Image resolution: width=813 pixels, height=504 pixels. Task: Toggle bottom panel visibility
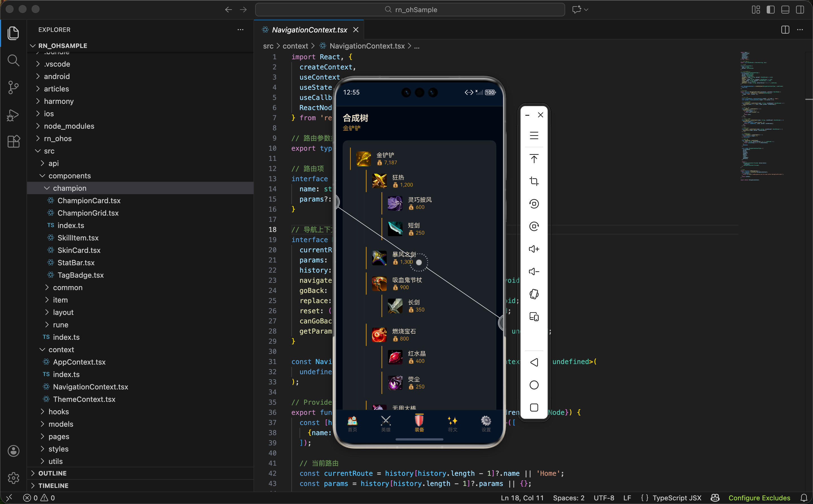(785, 10)
